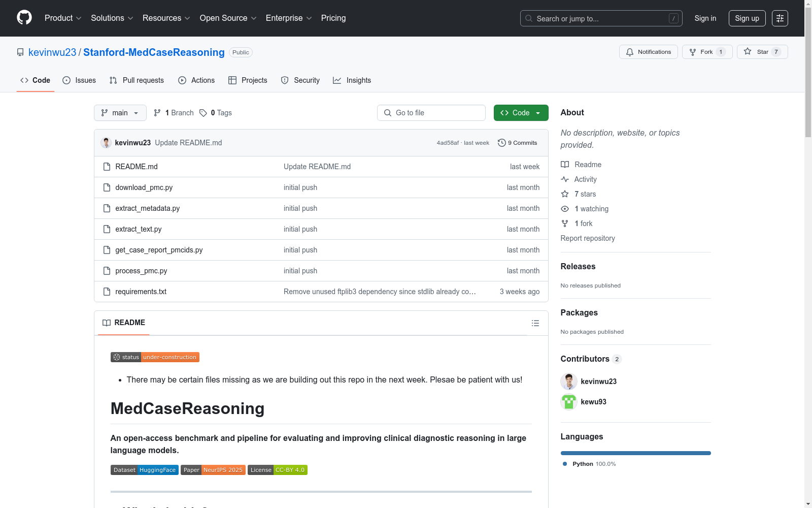
Task: Click kevinwu23 avatar in Contributors
Action: pyautogui.click(x=569, y=382)
